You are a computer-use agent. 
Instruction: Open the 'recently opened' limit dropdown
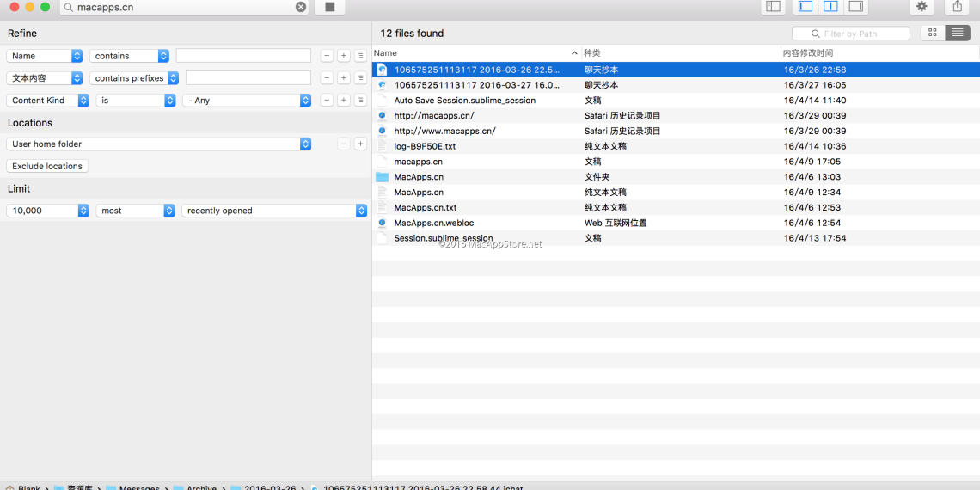point(274,211)
